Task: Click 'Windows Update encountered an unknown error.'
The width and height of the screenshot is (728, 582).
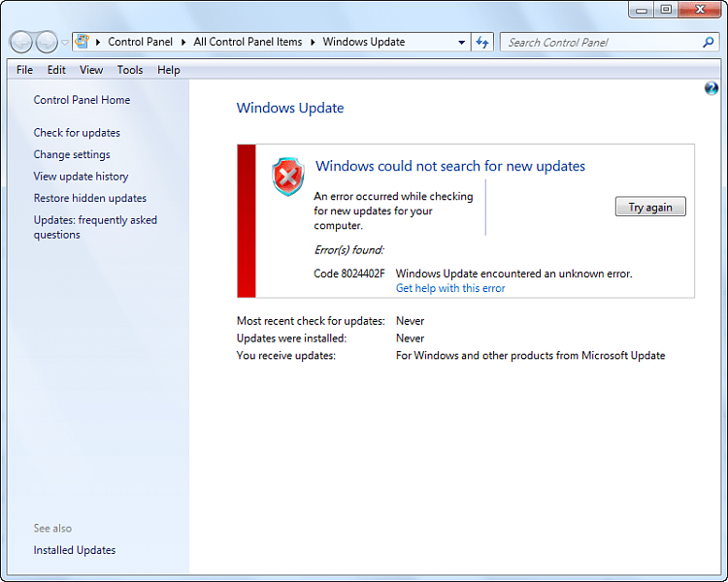Action: (x=513, y=274)
